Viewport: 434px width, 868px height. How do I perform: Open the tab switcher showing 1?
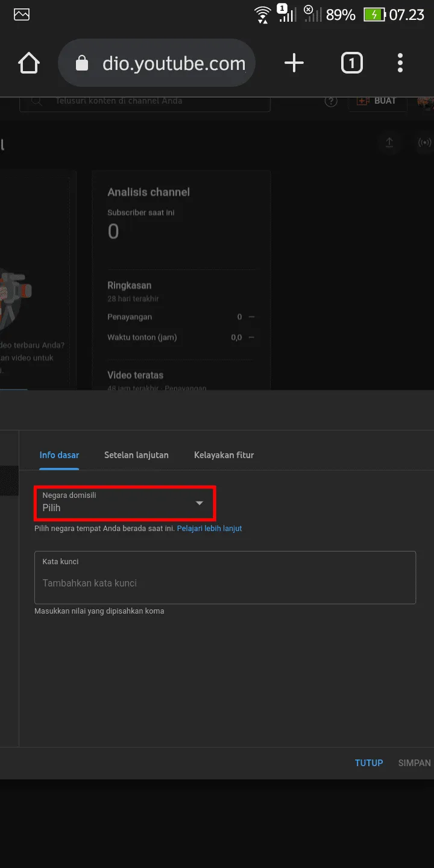pos(351,63)
